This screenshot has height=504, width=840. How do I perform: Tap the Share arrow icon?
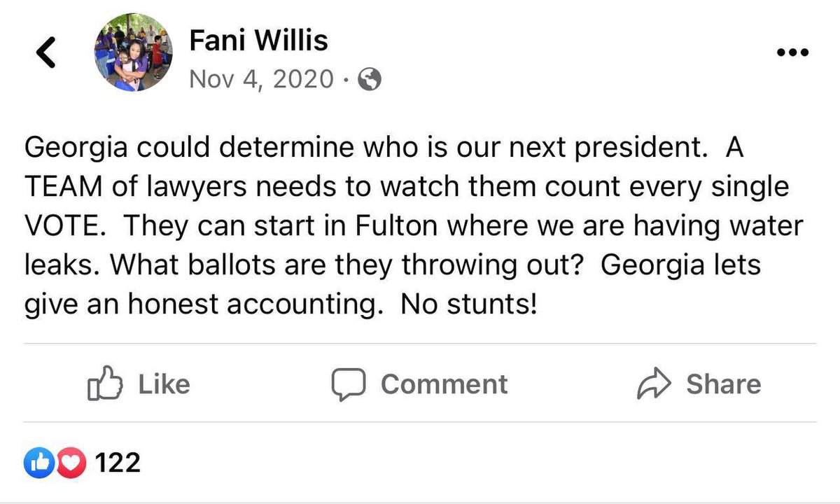[654, 384]
